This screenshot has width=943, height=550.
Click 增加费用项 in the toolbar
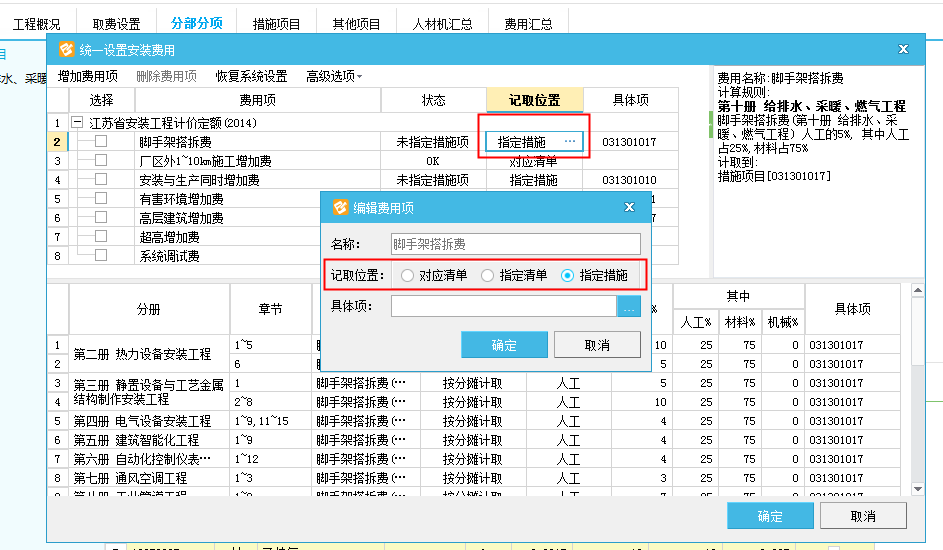[87, 76]
